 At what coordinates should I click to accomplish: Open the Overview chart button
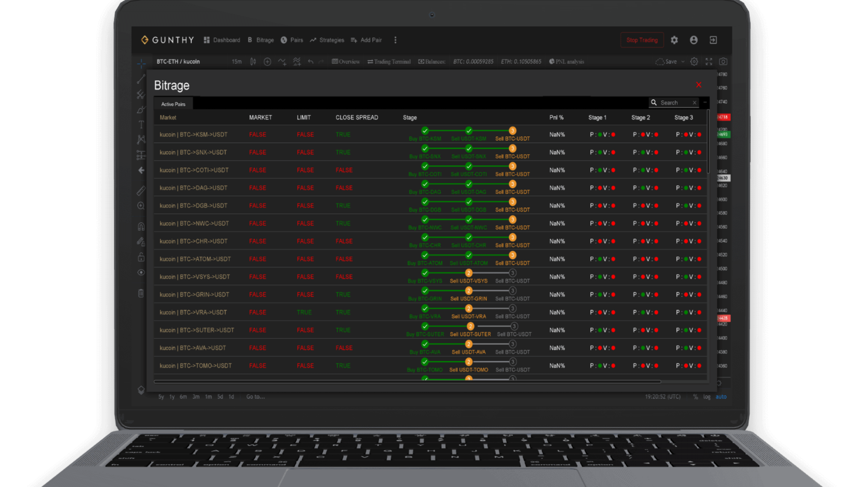click(346, 62)
